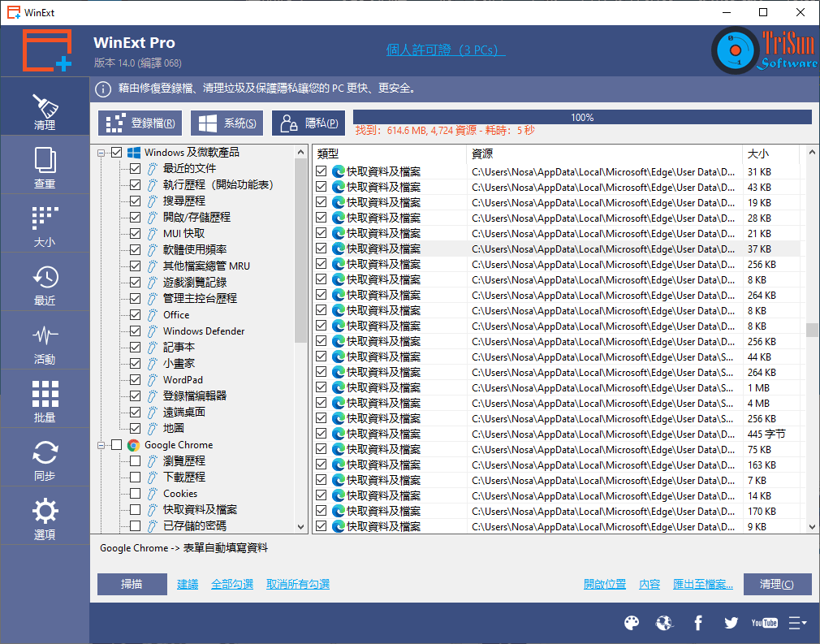Open the Facebook icon link
The image size is (820, 644).
(698, 623)
